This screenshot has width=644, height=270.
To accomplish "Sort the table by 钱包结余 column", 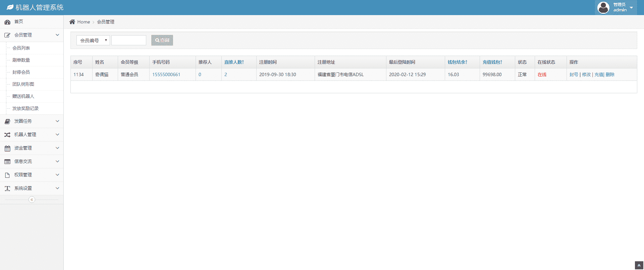I will (x=458, y=62).
